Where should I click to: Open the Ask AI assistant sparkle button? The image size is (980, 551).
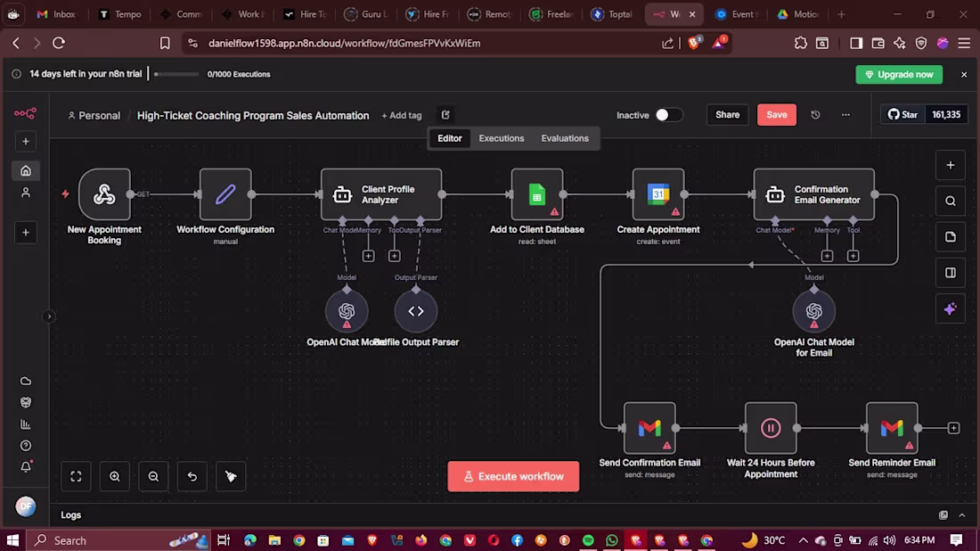click(x=951, y=309)
